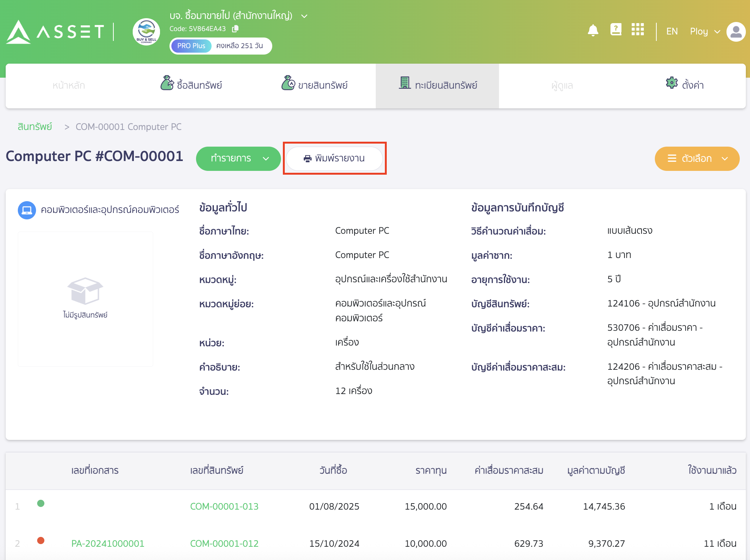The image size is (750, 560).
Task: Open document link PA-20241000001
Action: [108, 543]
